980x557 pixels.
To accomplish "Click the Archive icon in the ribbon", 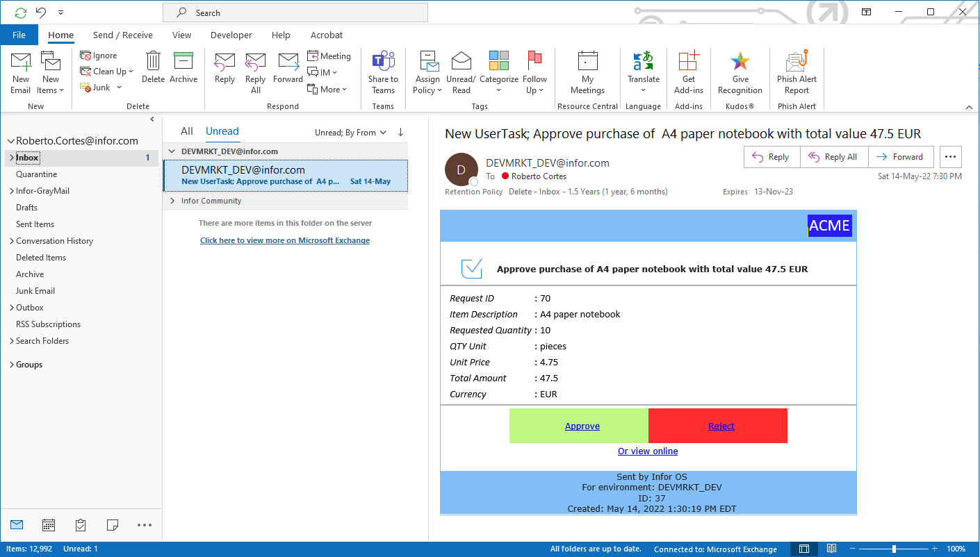I will (x=183, y=66).
